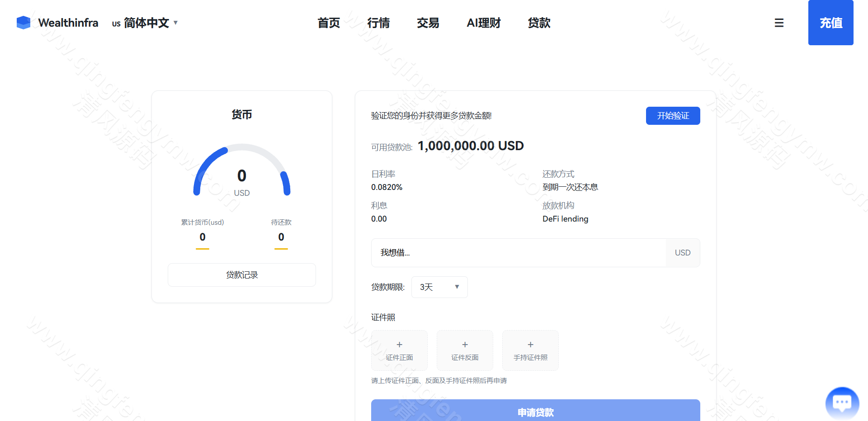This screenshot has height=421, width=868.
Task: Click the loan gauge arc
Action: point(242,170)
